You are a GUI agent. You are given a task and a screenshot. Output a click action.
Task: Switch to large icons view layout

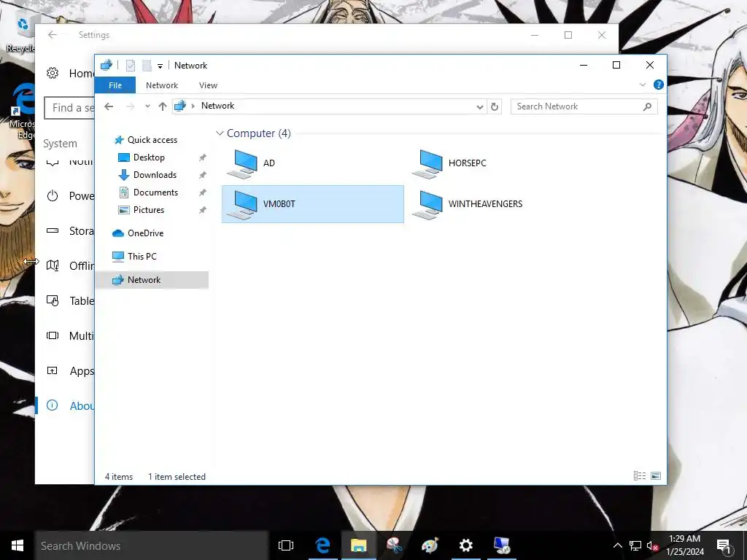click(x=656, y=475)
